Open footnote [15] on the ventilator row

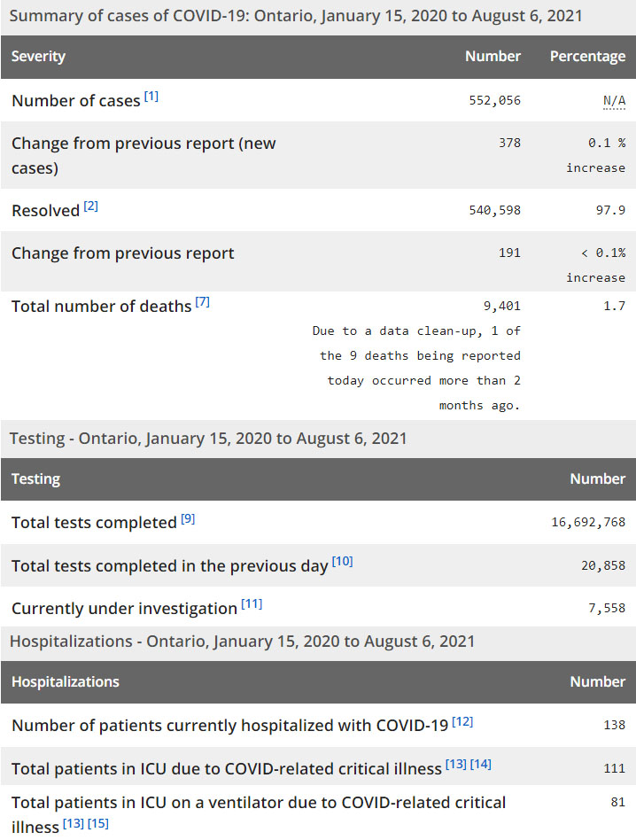tap(97, 824)
